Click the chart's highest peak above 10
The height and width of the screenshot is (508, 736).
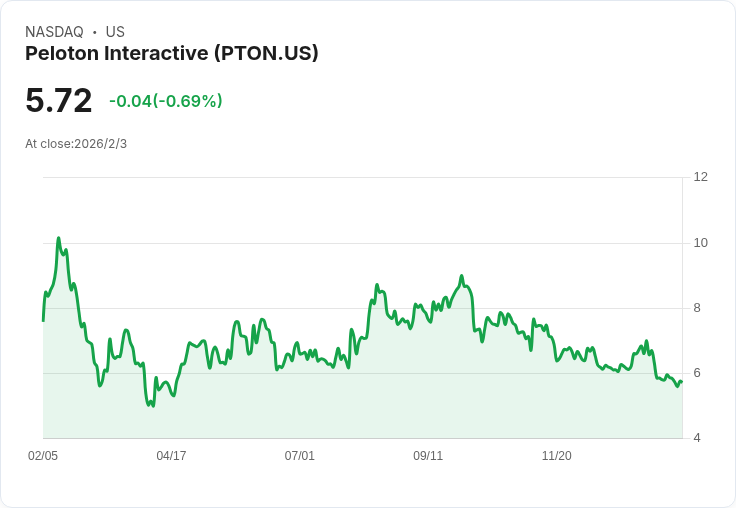pos(58,238)
